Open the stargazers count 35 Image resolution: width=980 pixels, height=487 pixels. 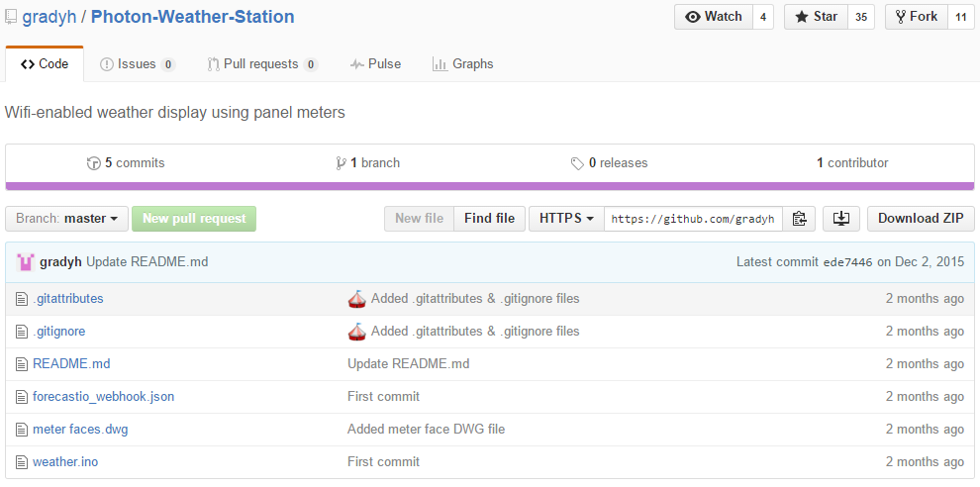tap(861, 17)
